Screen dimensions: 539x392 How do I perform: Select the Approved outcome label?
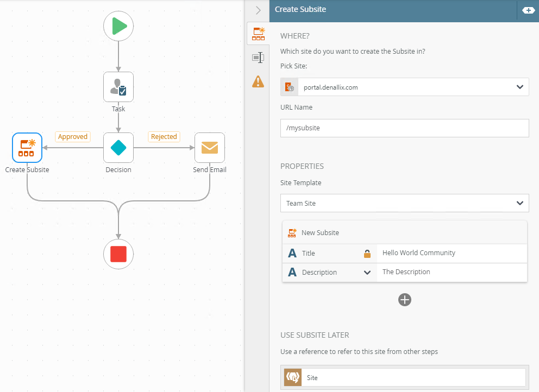pyautogui.click(x=73, y=137)
